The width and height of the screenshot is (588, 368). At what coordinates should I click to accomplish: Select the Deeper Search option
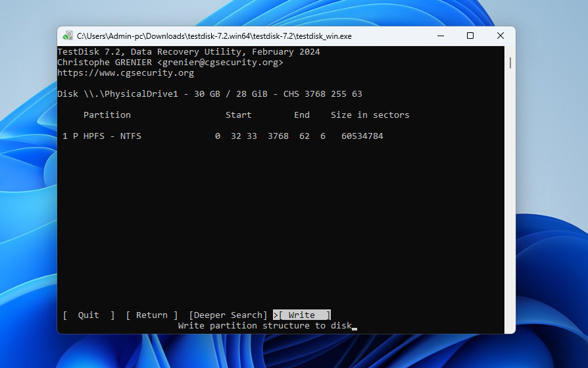tap(228, 315)
